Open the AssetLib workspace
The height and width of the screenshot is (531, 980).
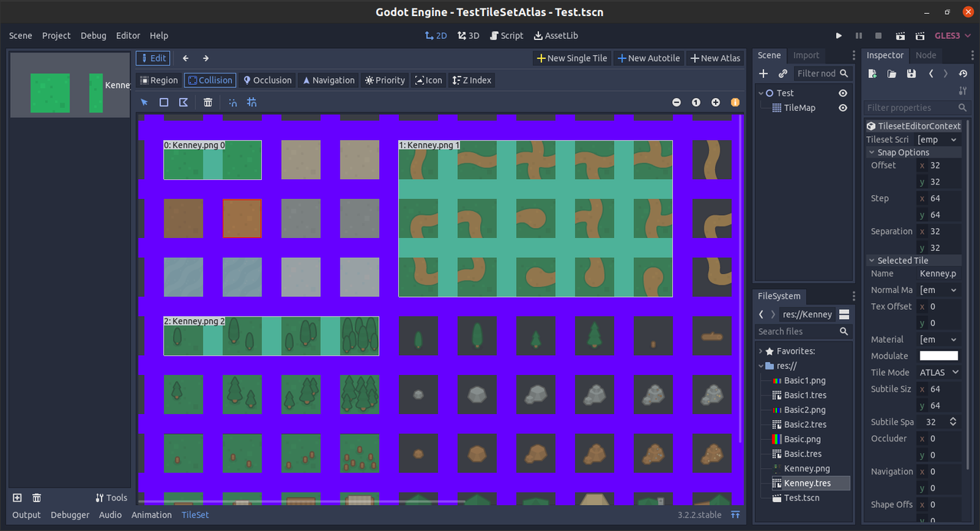pos(556,36)
